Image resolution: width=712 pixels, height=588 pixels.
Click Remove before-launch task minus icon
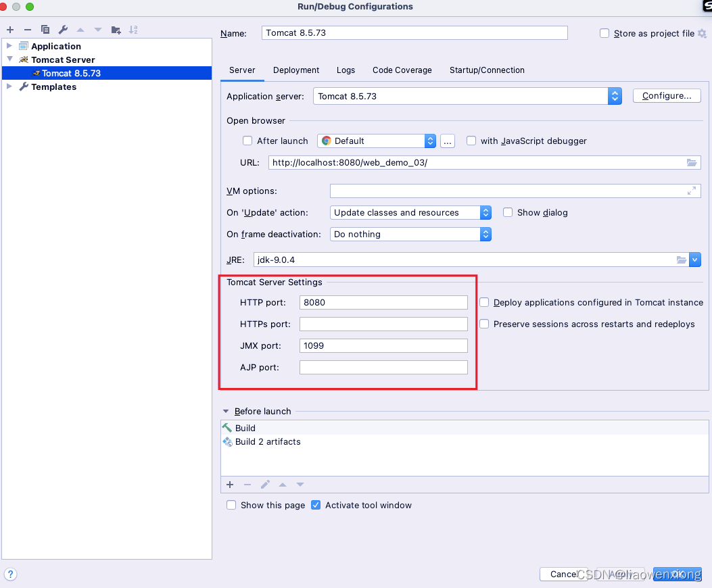247,485
